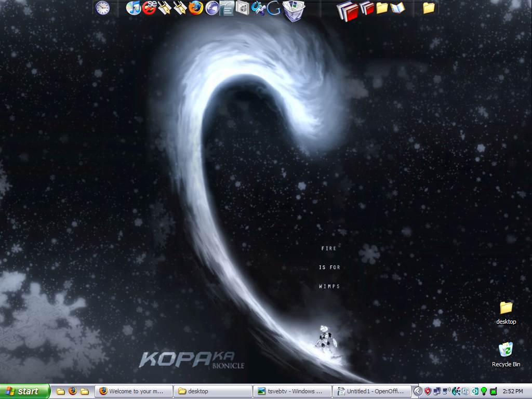Launch iTunes from the top dock
This screenshot has width=532, height=399.
134,8
